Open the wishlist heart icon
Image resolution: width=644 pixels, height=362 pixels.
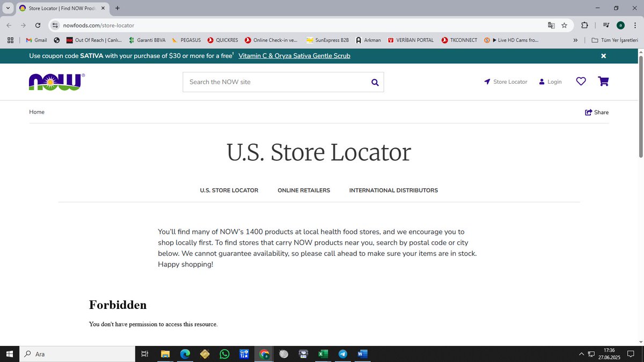581,82
